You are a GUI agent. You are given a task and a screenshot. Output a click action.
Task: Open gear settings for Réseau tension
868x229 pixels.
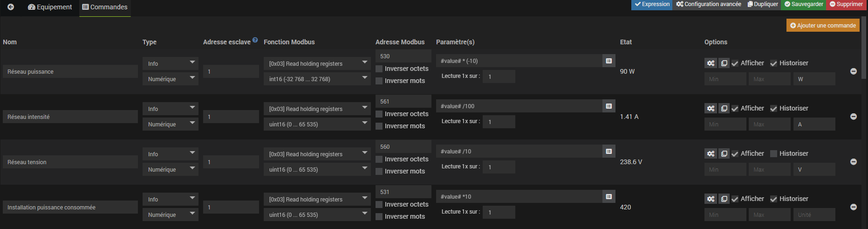[x=711, y=153]
